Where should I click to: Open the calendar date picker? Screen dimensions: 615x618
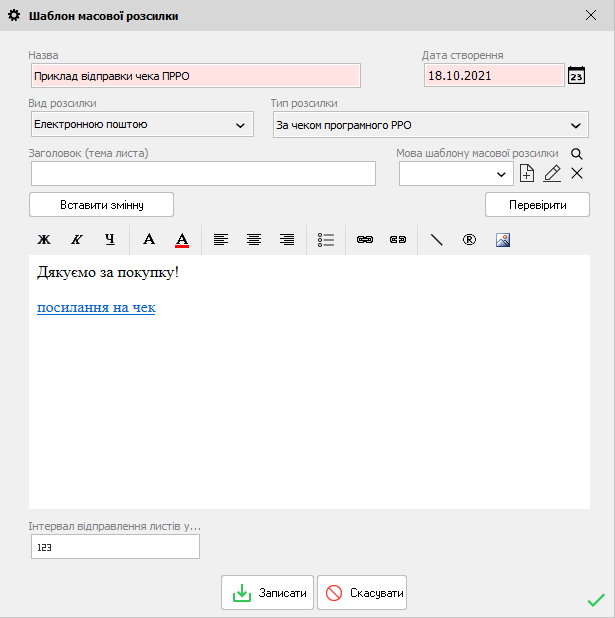576,76
